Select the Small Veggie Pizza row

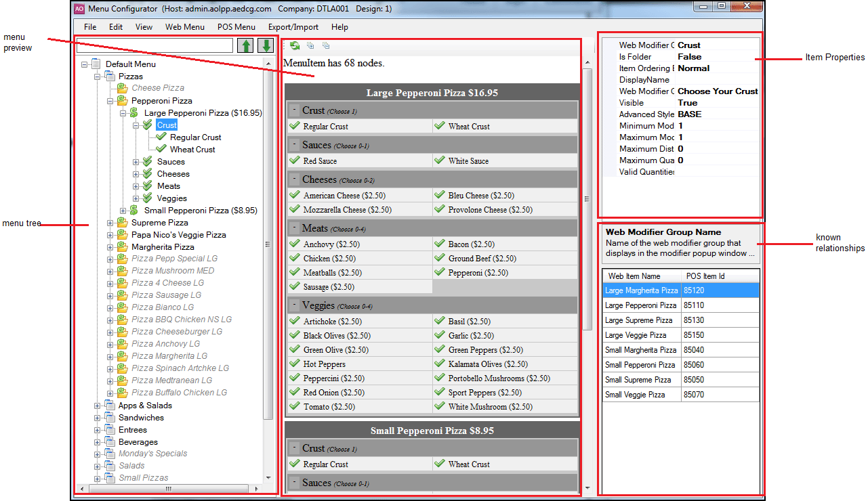tap(681, 395)
